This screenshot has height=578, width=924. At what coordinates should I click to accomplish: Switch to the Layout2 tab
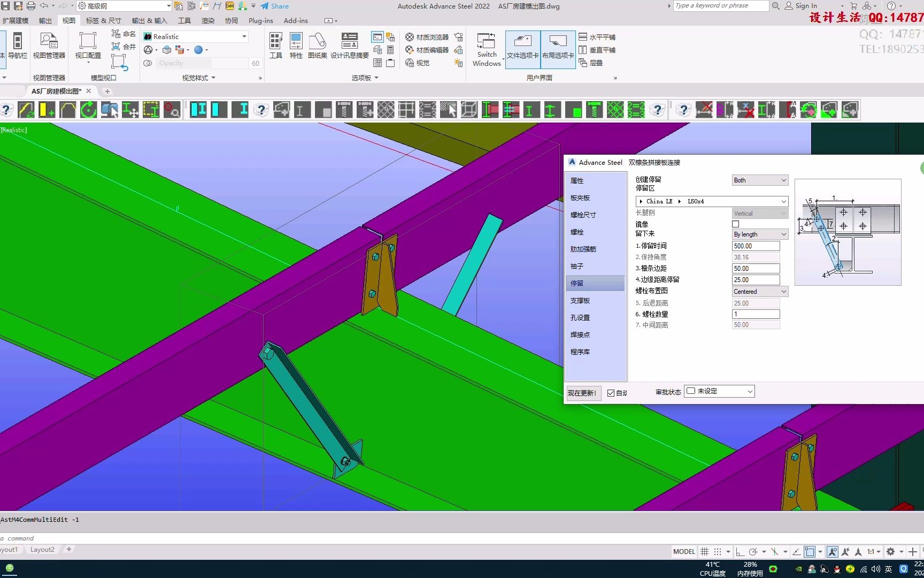click(42, 550)
